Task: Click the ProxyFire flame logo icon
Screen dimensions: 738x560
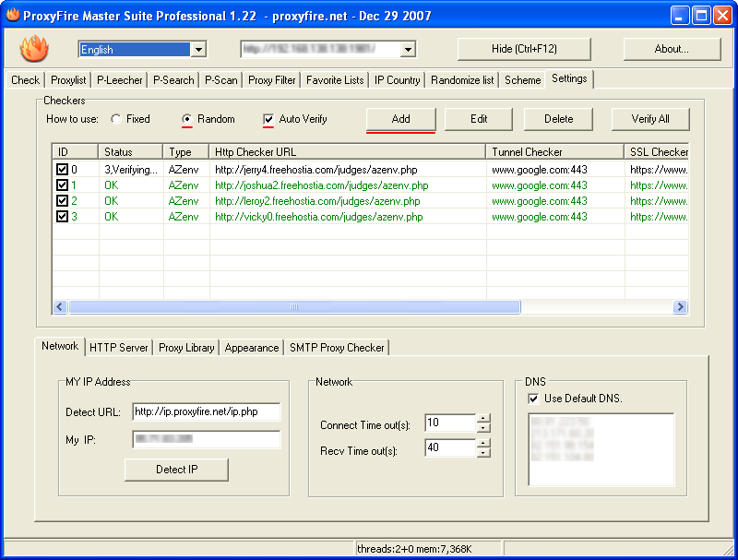Action: 34,49
